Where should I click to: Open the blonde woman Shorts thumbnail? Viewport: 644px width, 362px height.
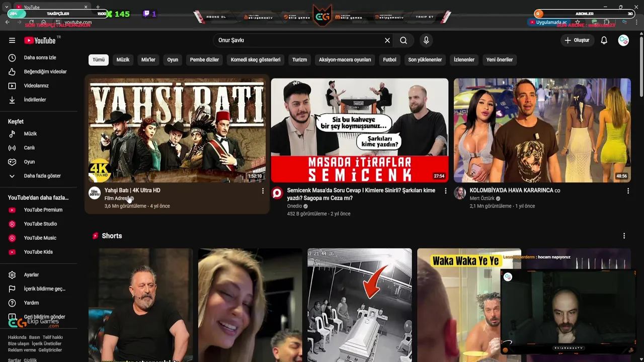[x=250, y=305]
